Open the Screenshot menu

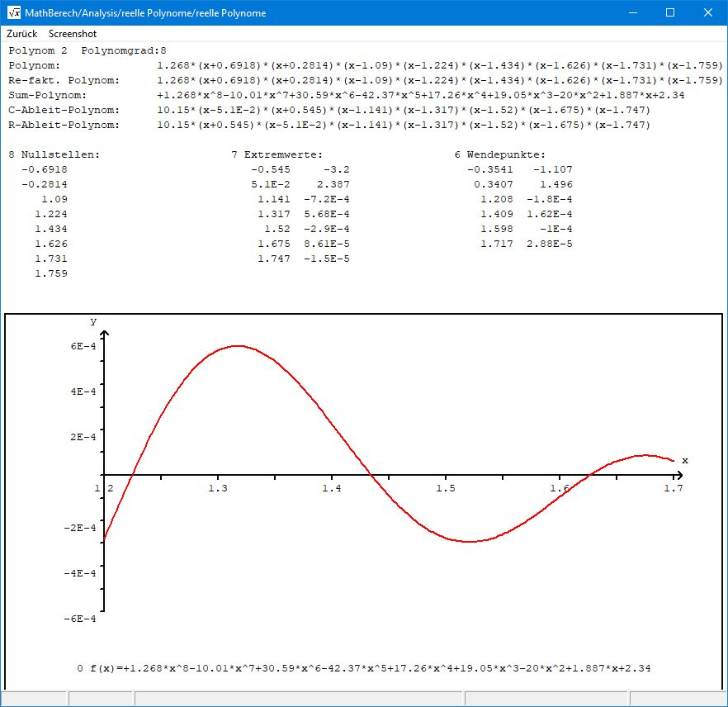[73, 34]
